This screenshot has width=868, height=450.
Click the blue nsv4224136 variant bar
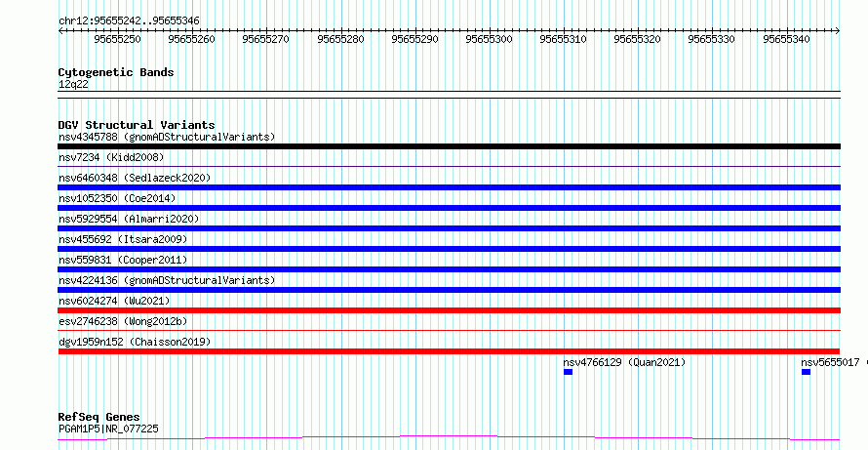pyautogui.click(x=449, y=290)
